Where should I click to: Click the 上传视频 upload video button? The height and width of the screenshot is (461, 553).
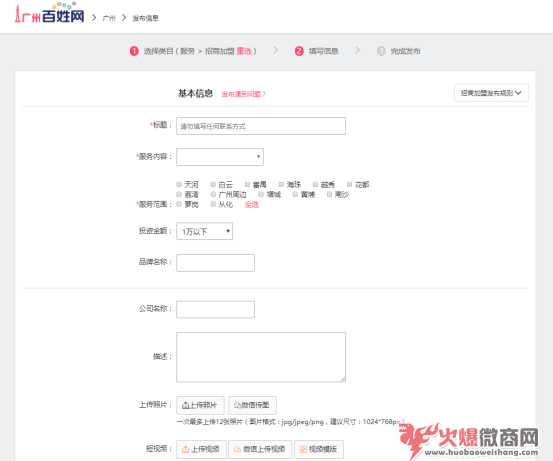(201, 449)
